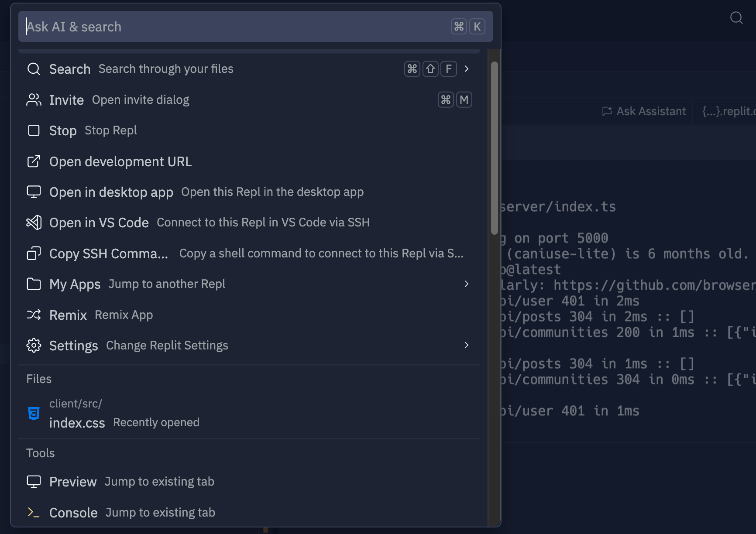Open recently opened index.css file
The width and height of the screenshot is (756, 534).
pos(249,413)
